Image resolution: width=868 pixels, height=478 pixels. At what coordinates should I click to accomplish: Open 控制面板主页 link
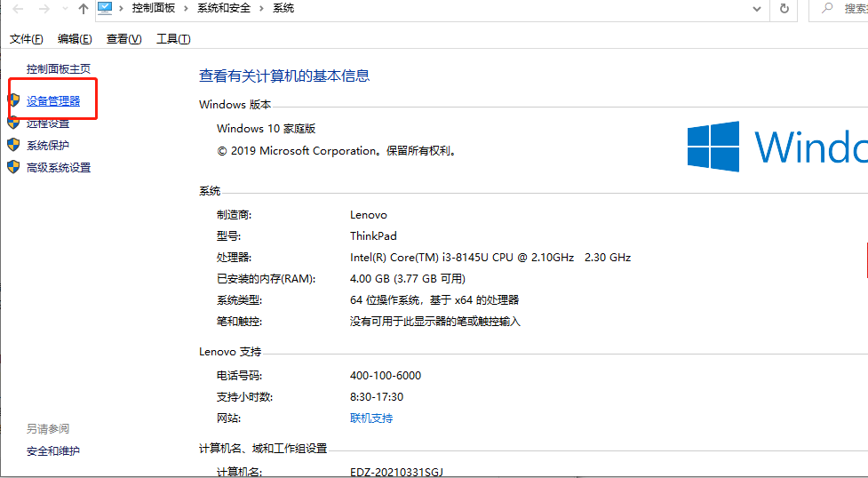[58, 68]
